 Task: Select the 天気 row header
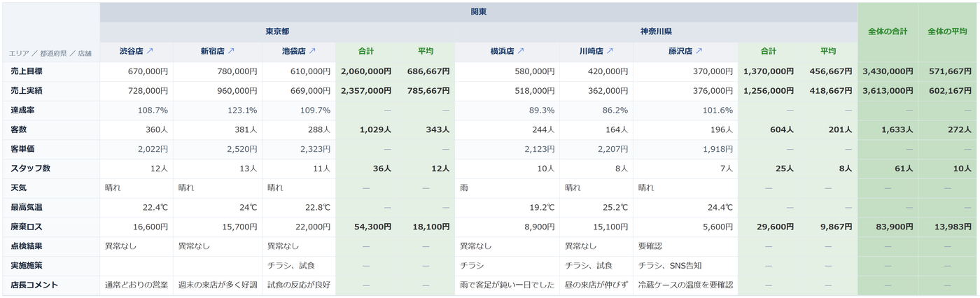tap(51, 188)
